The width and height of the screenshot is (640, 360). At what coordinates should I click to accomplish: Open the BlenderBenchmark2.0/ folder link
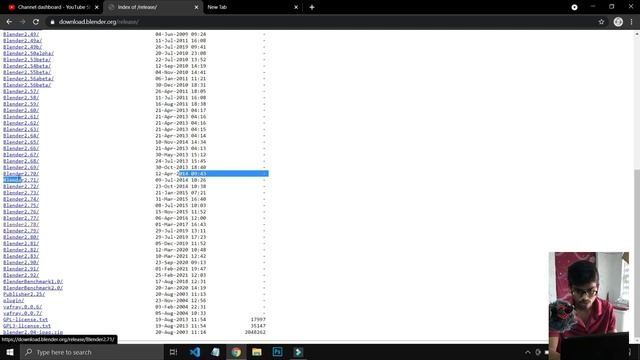click(33, 288)
